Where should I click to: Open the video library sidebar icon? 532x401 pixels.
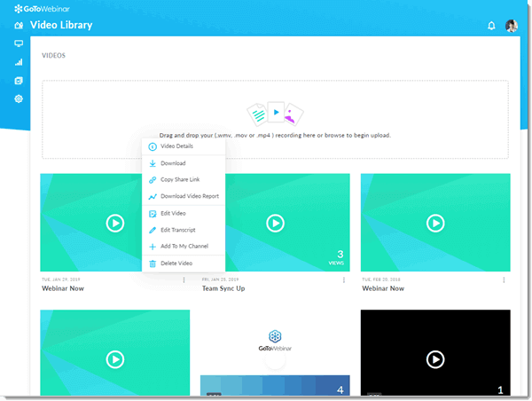[19, 81]
